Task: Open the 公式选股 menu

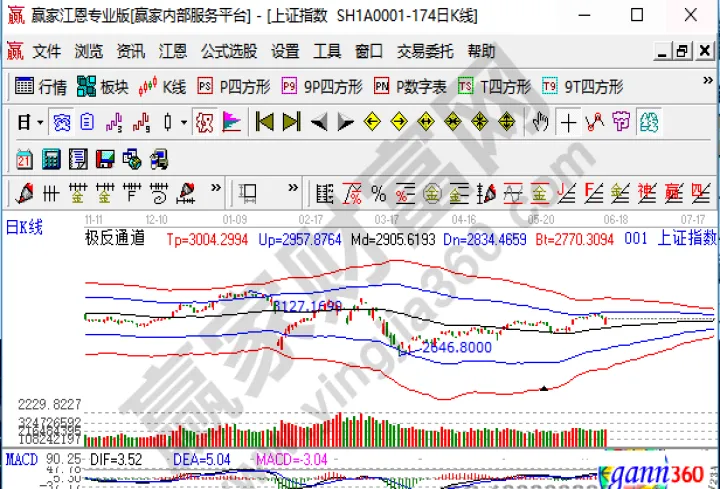Action: [x=229, y=51]
